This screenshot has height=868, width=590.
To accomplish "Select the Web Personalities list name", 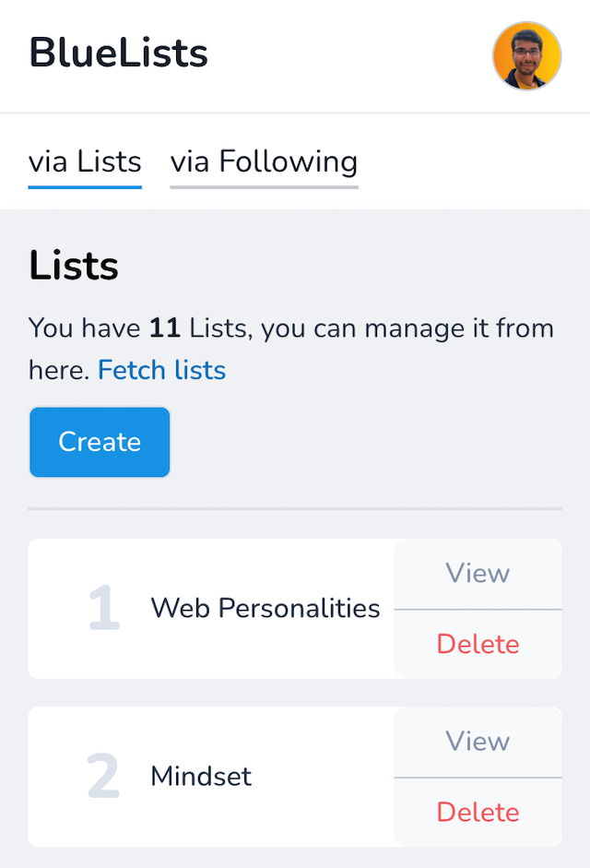I will 265,609.
